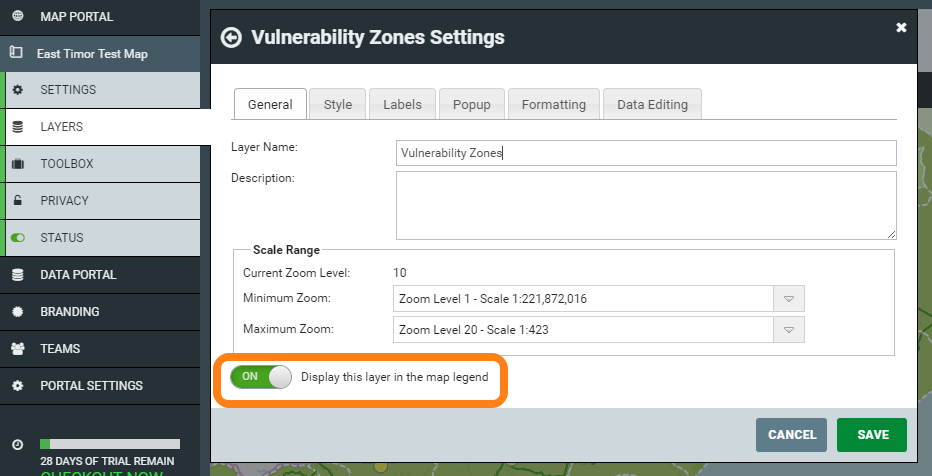This screenshot has width=932, height=476.
Task: Toggle the green STATUS switch in sidebar
Action: pyautogui.click(x=18, y=238)
